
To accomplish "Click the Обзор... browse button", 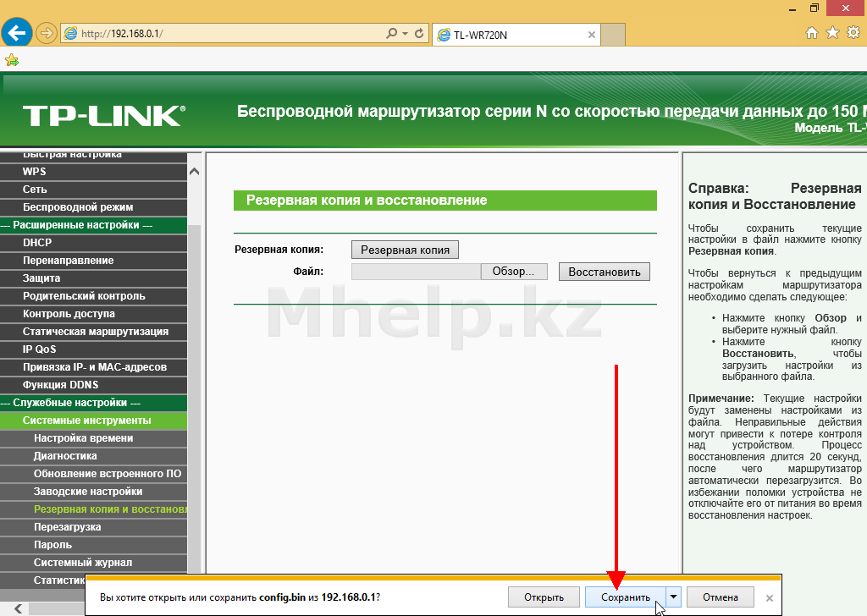I will pyautogui.click(x=514, y=272).
